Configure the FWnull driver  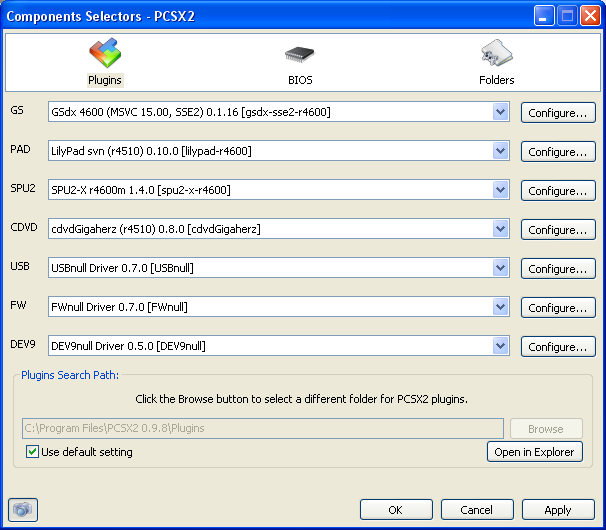558,308
